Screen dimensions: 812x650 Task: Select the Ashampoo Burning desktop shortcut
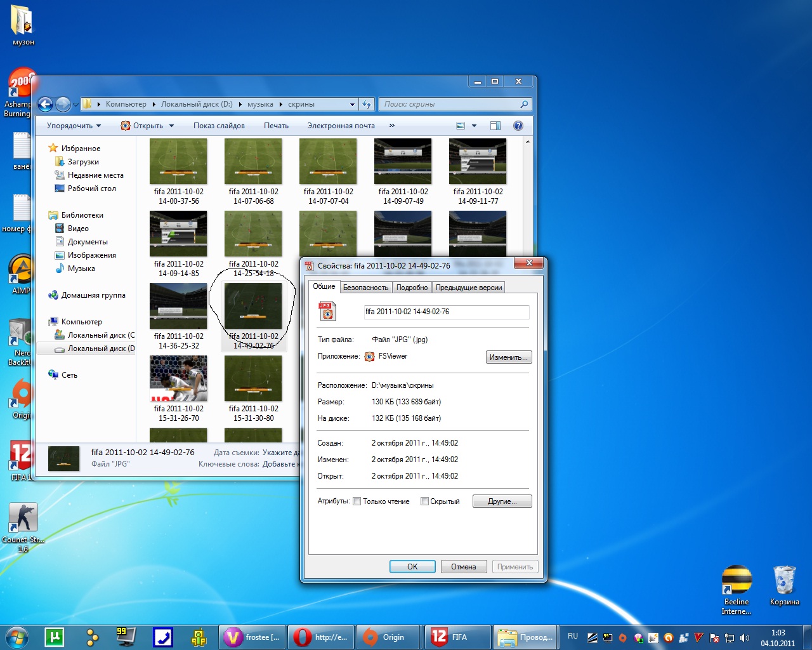click(21, 93)
